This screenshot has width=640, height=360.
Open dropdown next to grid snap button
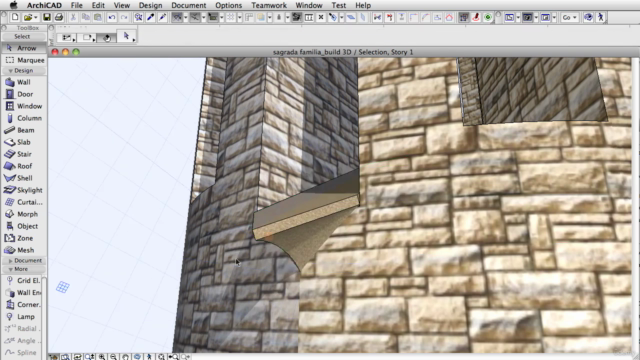(239, 18)
